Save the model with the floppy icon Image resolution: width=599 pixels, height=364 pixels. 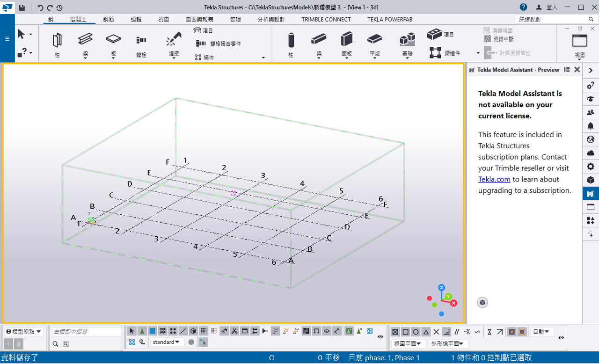22,7
